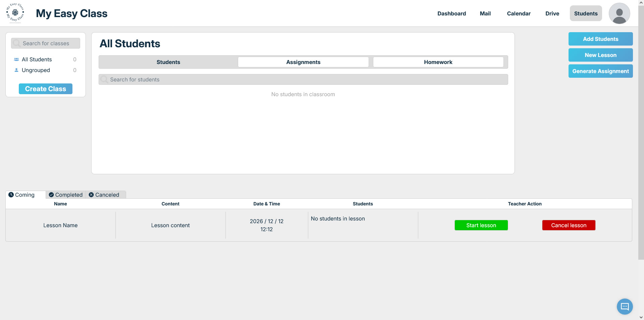Start the lesson with green button
The width and height of the screenshot is (644, 320).
click(x=481, y=225)
